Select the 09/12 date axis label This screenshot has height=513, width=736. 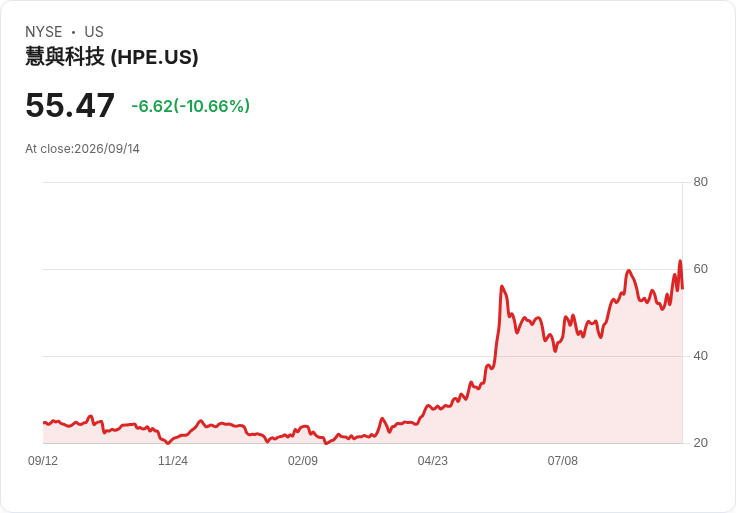[43, 461]
